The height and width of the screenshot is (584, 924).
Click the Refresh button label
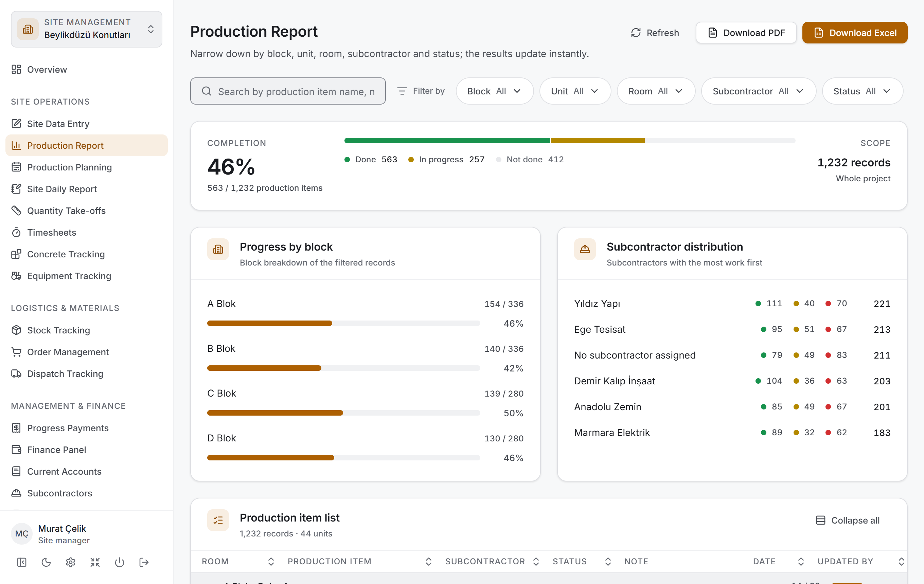(663, 33)
